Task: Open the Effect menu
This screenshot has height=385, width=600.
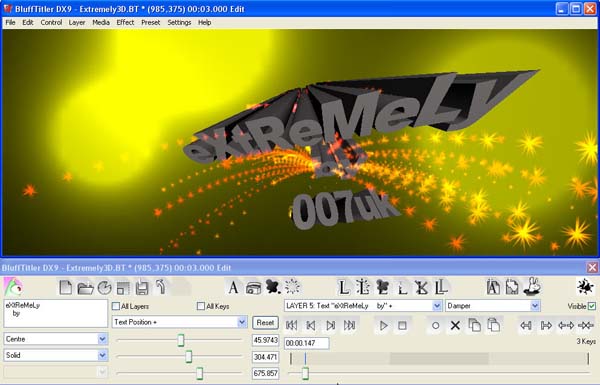Action: pyautogui.click(x=125, y=23)
